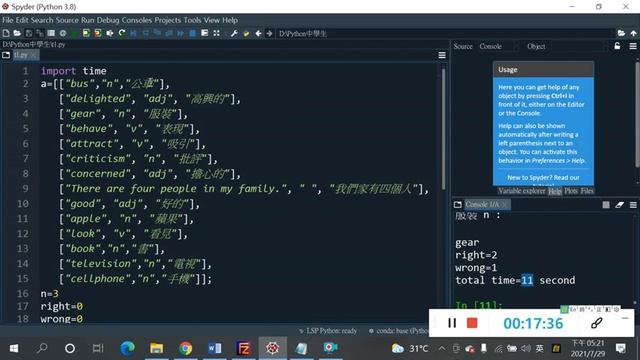
Task: Browse tabs in the console pane
Action: click(458, 204)
